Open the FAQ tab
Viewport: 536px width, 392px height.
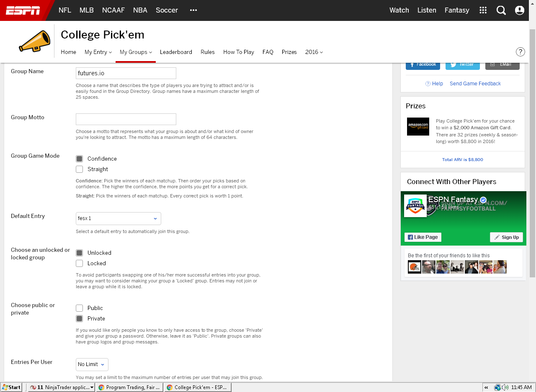coord(268,52)
